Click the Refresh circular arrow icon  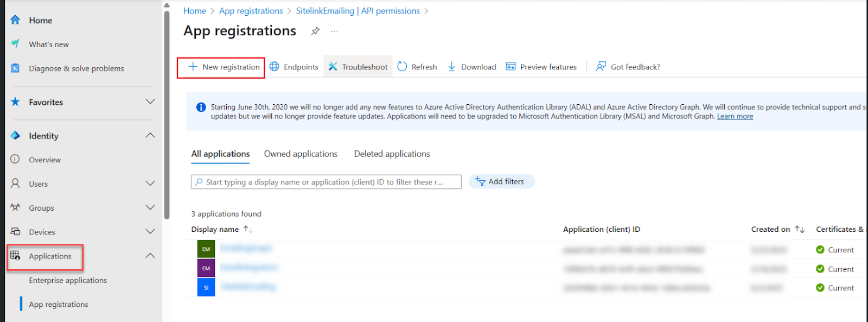point(402,66)
